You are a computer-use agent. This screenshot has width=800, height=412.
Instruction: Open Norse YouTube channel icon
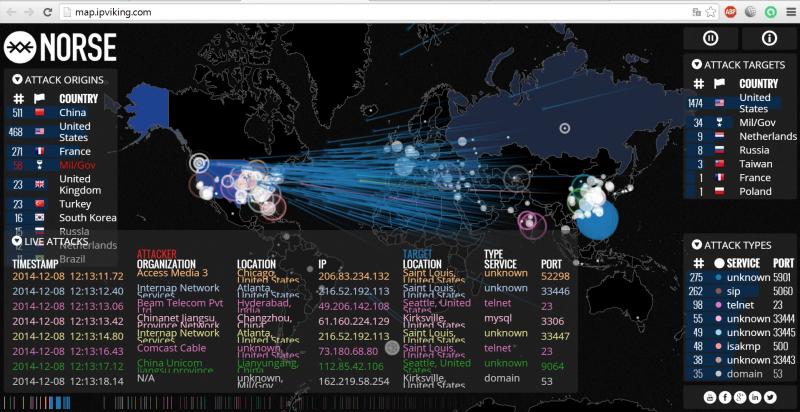click(710, 397)
